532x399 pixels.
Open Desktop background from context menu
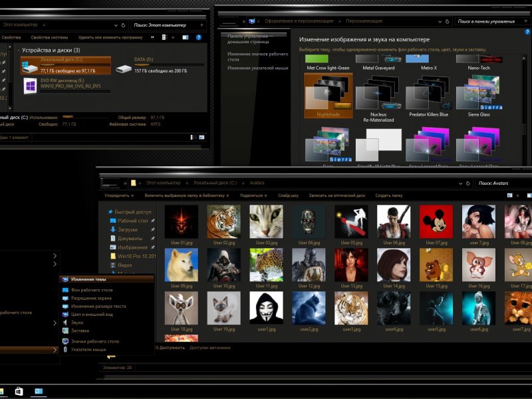92,290
